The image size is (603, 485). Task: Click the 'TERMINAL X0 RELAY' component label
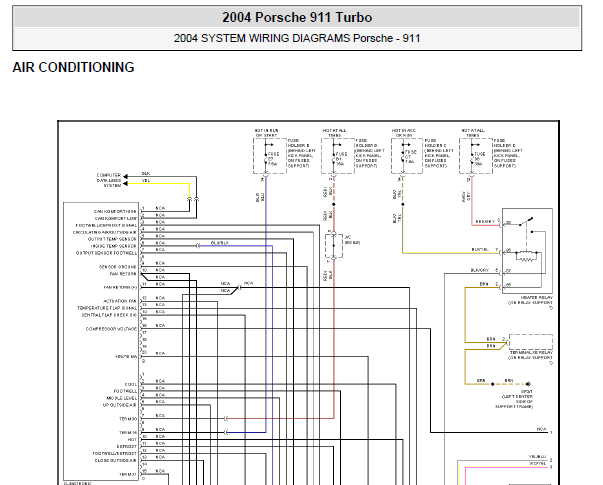pyautogui.click(x=531, y=353)
